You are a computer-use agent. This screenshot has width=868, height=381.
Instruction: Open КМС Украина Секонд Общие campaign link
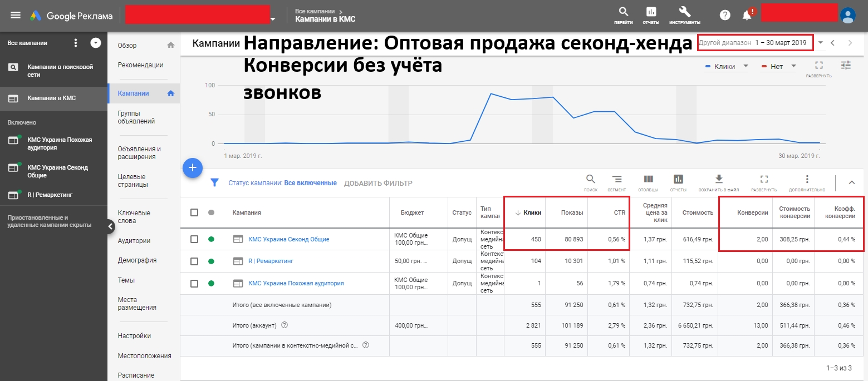pos(288,239)
